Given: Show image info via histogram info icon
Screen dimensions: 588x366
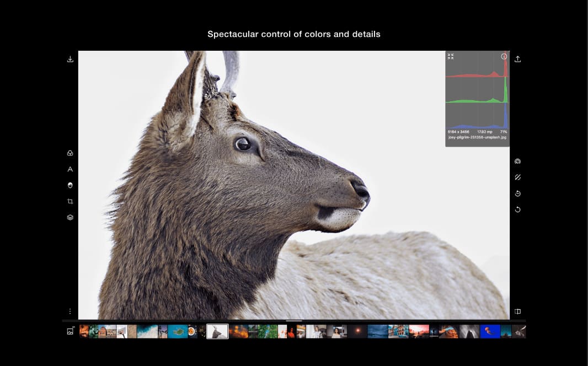Looking at the screenshot, I should 504,56.
